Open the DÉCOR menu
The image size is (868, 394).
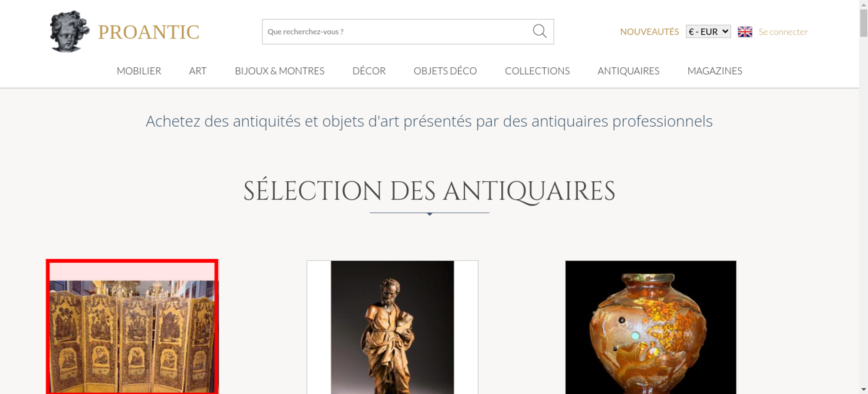coord(369,71)
